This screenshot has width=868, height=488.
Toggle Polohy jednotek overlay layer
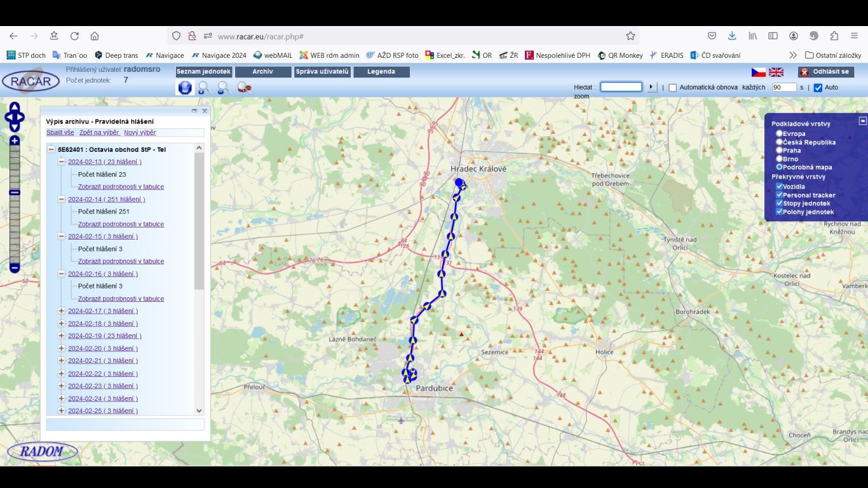pos(780,212)
